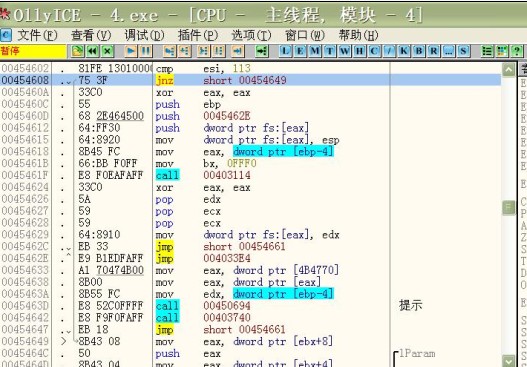Click the Step over icon
Viewport: 527px width, 367px height.
185,51
